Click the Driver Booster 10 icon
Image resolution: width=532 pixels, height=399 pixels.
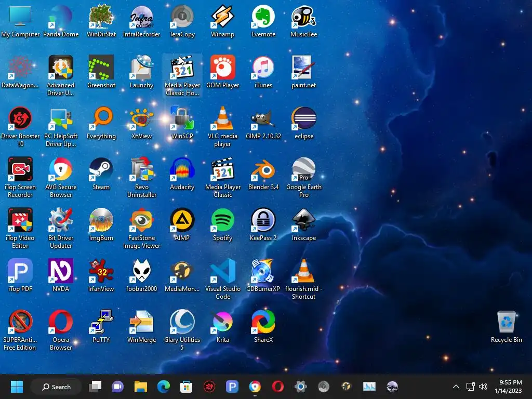[x=20, y=118]
